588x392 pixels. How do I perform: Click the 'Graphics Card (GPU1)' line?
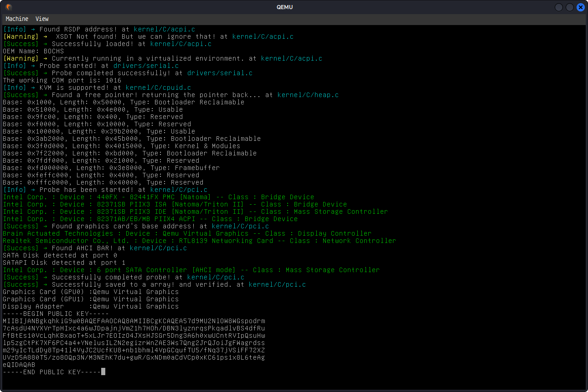pos(91,299)
